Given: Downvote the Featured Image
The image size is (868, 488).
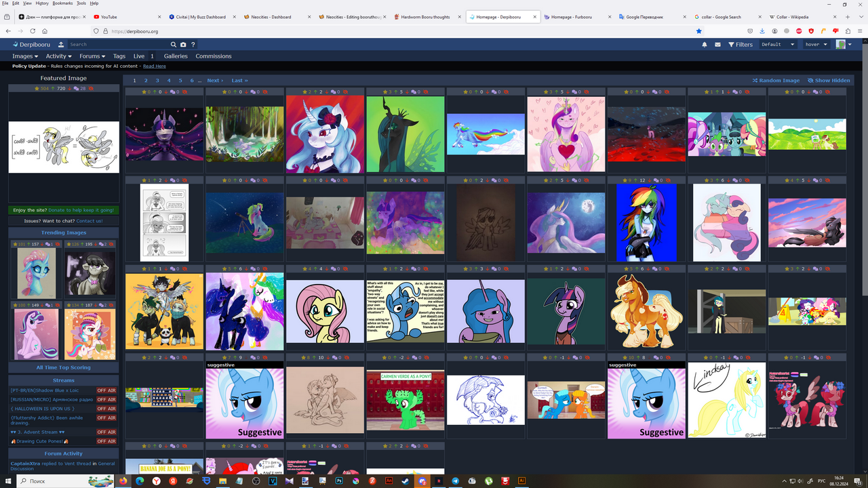Looking at the screenshot, I should [70, 88].
